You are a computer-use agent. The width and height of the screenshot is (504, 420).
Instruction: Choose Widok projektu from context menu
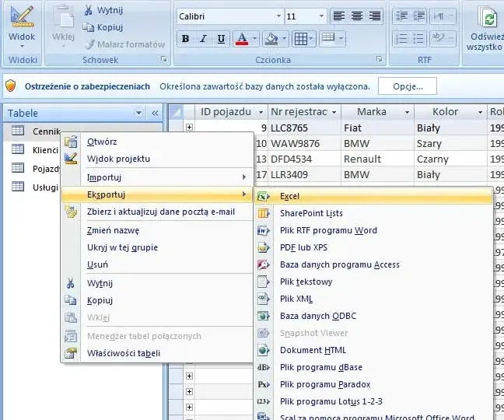(156, 159)
